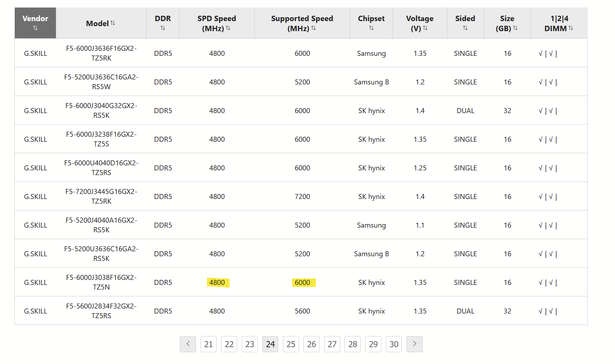
Task: Sort table by Vendor column arrows
Action: click(35, 28)
